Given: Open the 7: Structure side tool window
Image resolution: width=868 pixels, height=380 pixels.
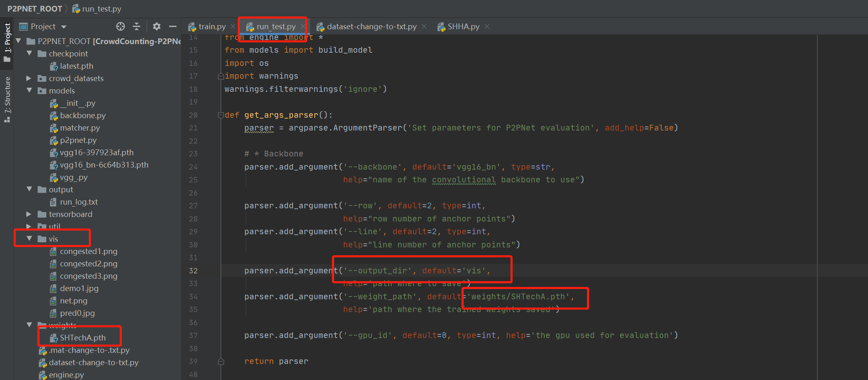Looking at the screenshot, I should coord(7,100).
